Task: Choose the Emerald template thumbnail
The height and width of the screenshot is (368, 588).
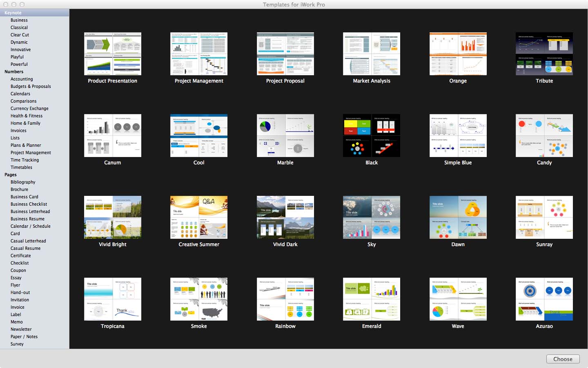Action: point(371,299)
